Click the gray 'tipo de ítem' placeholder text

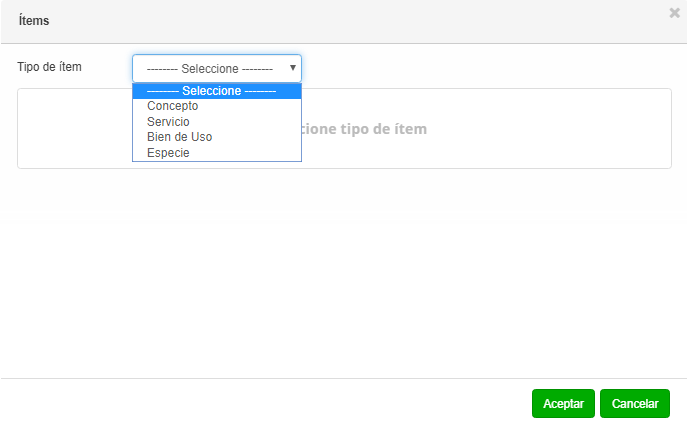click(x=365, y=129)
